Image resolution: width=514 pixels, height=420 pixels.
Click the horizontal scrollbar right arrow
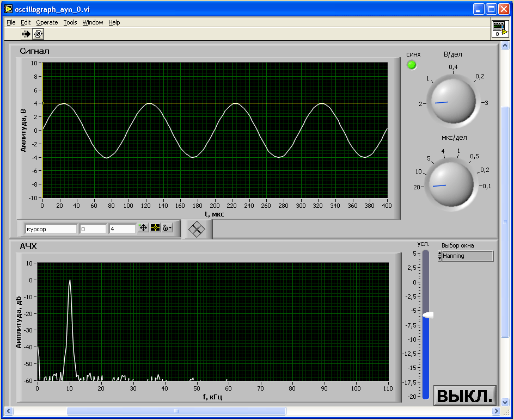496,411
